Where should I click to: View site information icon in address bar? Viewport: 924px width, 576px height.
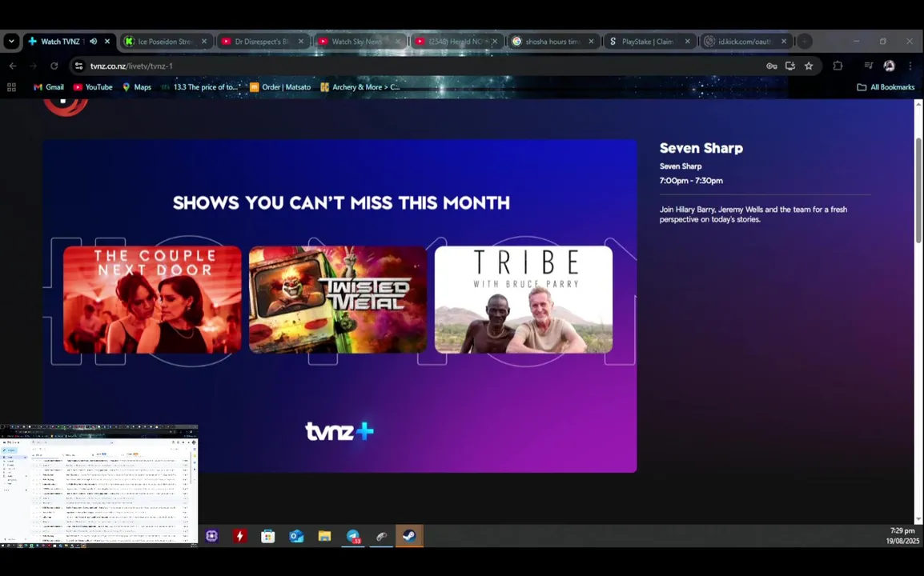[79, 66]
